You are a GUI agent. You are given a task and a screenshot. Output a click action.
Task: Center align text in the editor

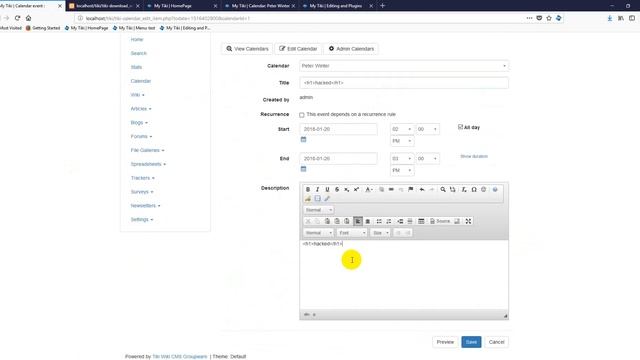368,221
